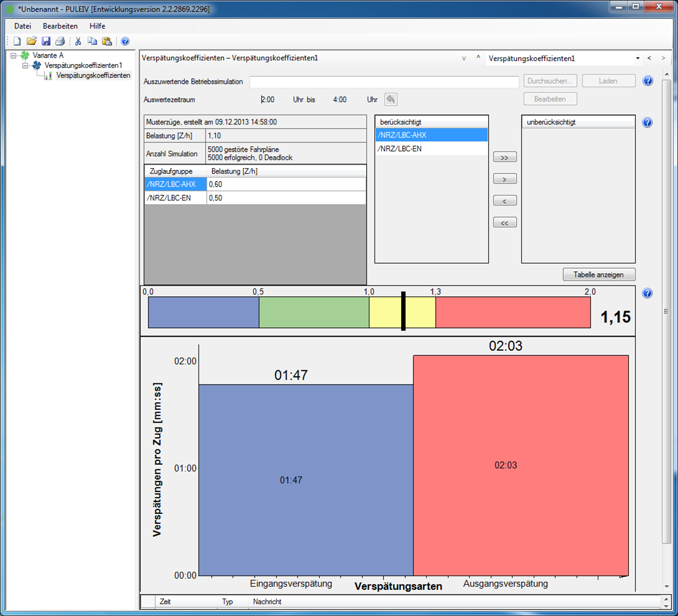Click the Save floppy disk icon

[x=45, y=42]
